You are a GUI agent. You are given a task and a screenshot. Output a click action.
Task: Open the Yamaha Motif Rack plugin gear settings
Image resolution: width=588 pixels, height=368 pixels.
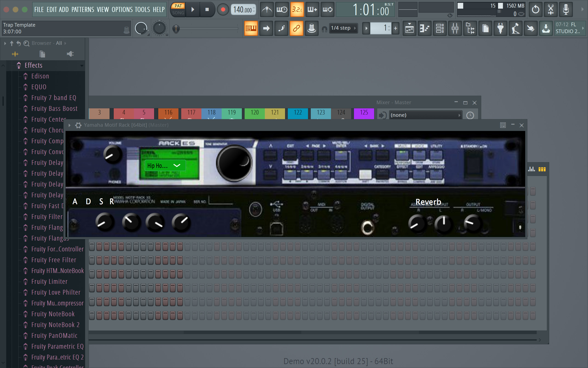pos(78,125)
